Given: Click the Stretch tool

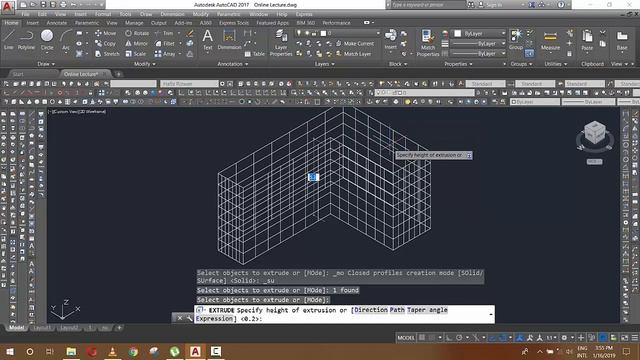Looking at the screenshot, I should [107, 53].
